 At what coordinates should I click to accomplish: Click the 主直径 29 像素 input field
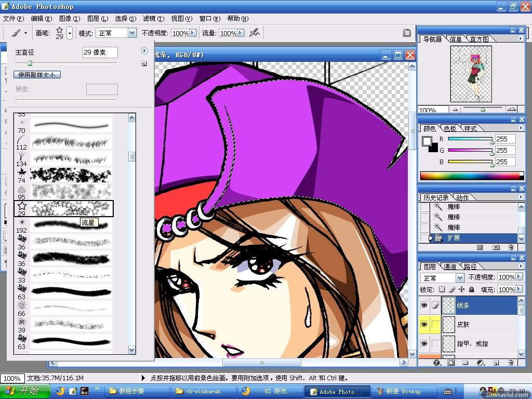click(100, 52)
